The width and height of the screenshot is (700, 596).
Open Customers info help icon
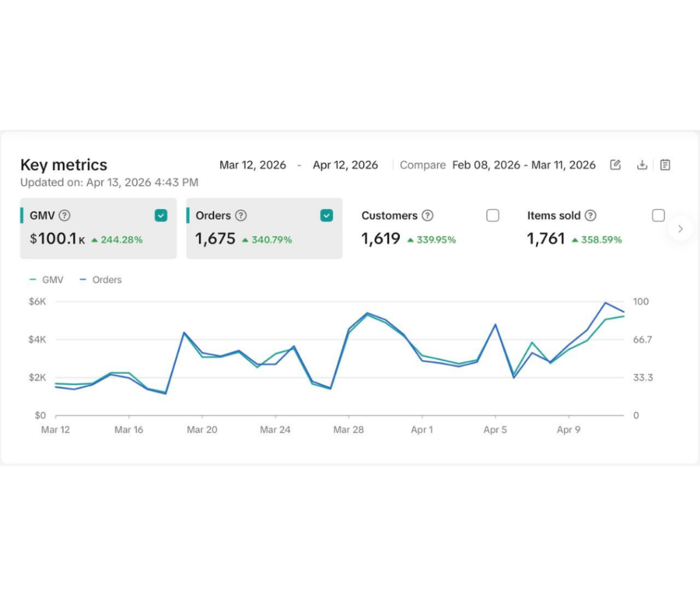click(428, 215)
